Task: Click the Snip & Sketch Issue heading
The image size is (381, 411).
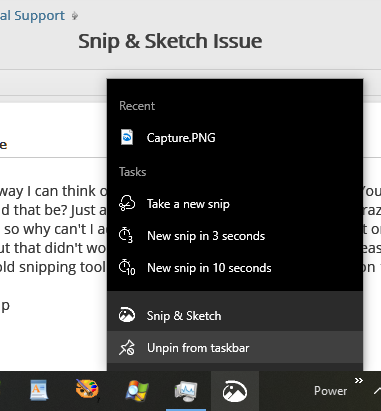Action: (x=170, y=41)
